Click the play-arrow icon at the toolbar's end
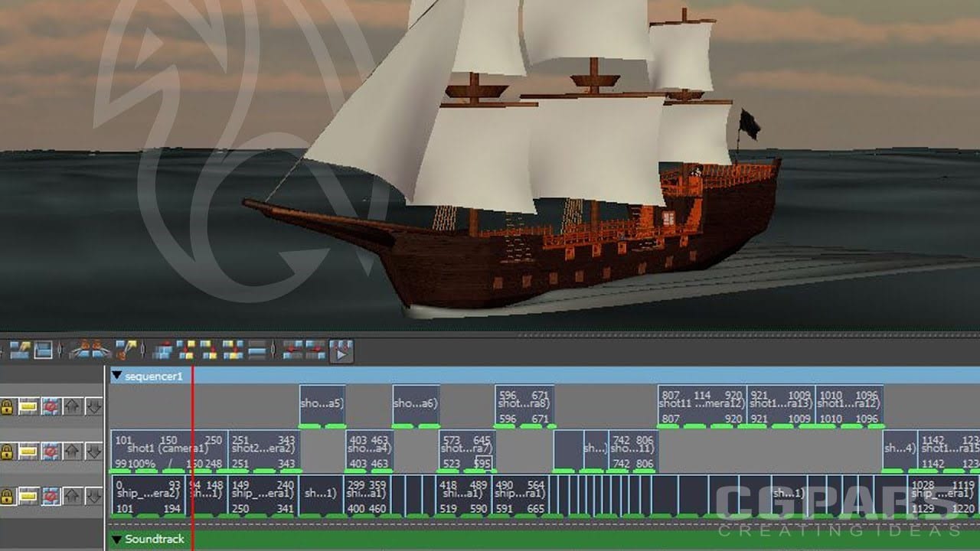The width and height of the screenshot is (980, 551). (341, 351)
